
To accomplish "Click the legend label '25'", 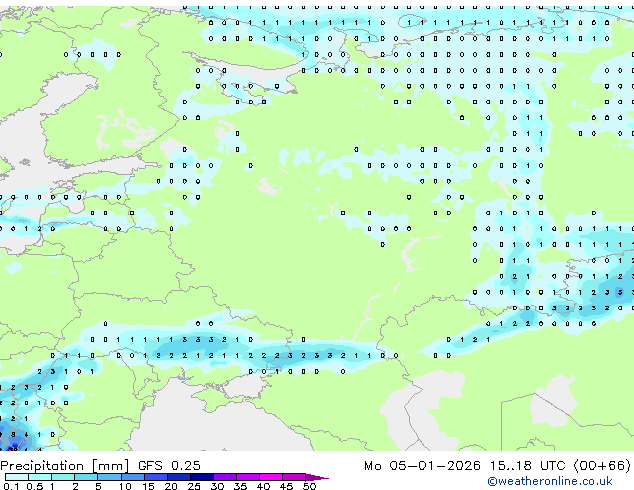I will click(x=194, y=486).
